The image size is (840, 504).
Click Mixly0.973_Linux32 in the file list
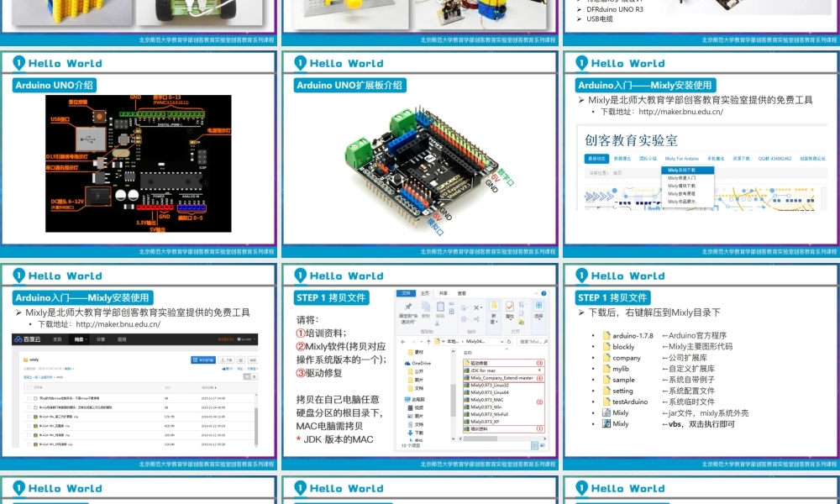486,385
